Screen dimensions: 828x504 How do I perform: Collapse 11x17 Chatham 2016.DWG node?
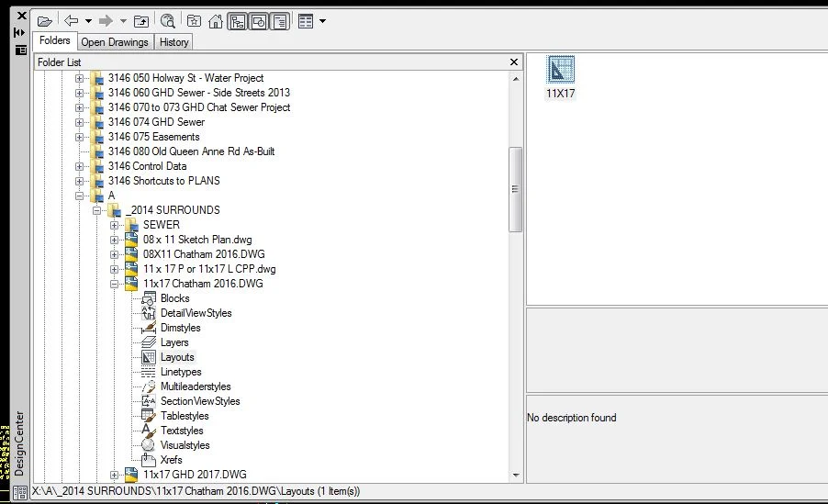[114, 285]
